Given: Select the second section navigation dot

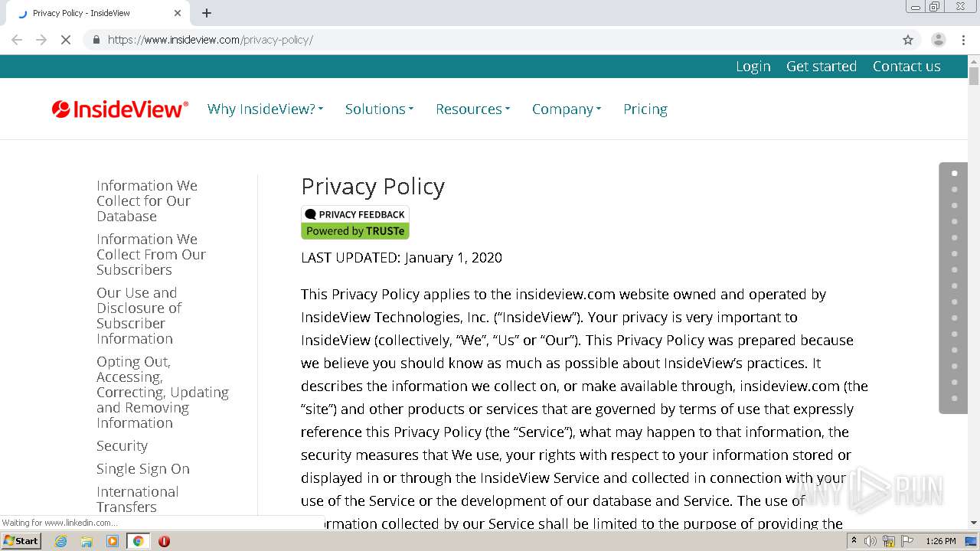Looking at the screenshot, I should click(954, 190).
